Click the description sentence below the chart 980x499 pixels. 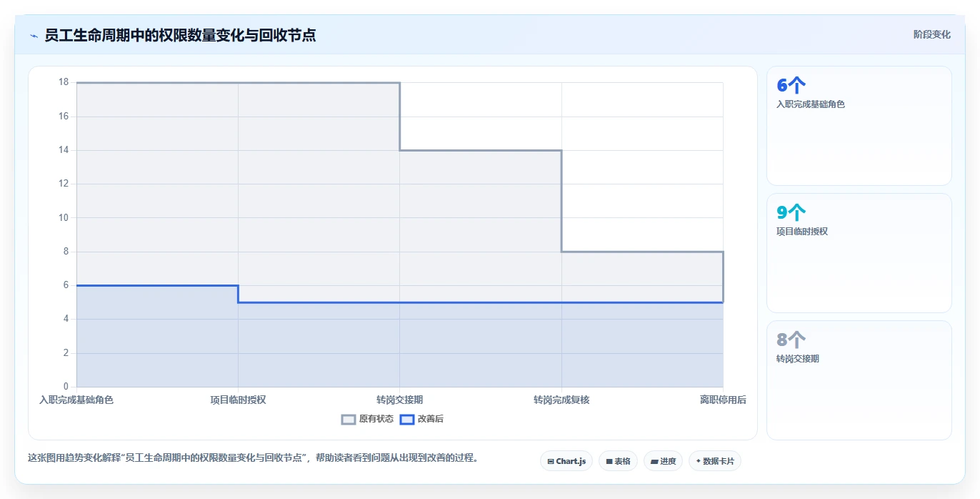point(253,458)
